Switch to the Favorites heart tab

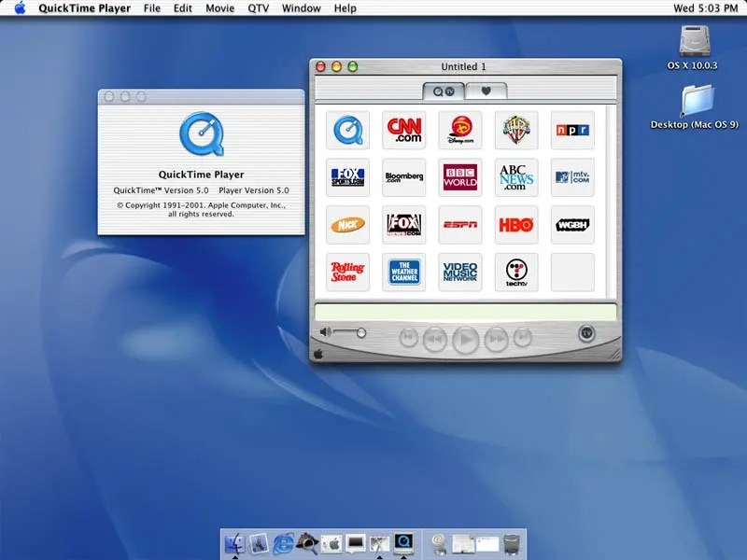click(x=486, y=91)
